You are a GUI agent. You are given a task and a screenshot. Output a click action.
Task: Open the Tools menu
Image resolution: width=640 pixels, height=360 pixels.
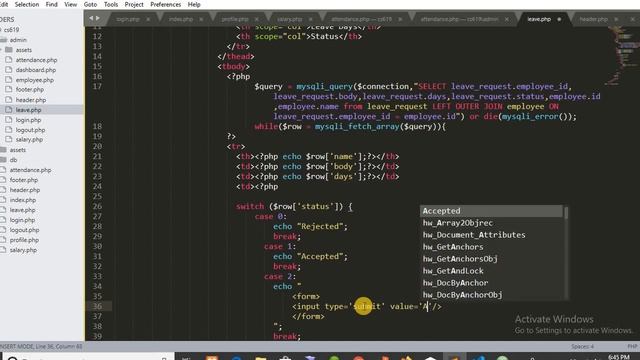click(x=111, y=4)
